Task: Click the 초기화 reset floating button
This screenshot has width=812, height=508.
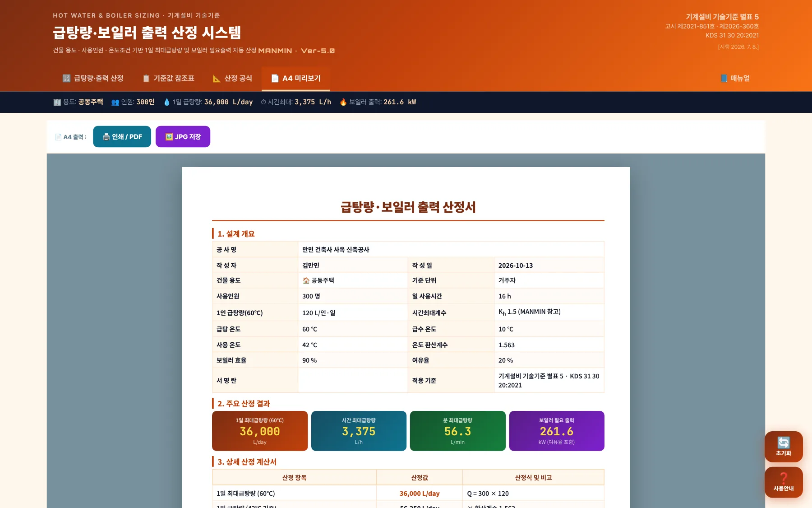Action: coord(784,447)
